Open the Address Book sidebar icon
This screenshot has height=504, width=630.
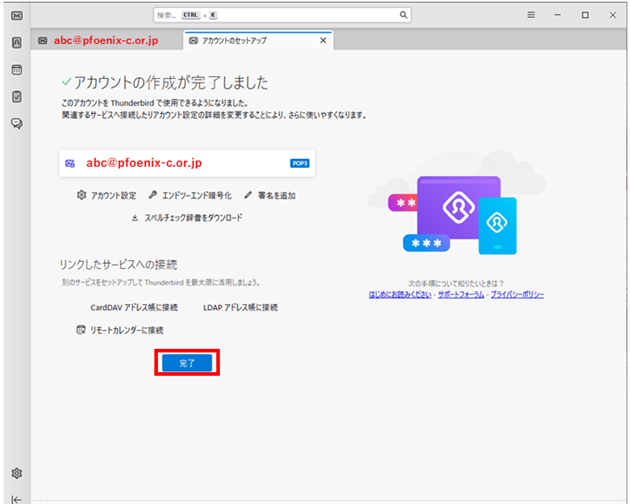[x=17, y=42]
